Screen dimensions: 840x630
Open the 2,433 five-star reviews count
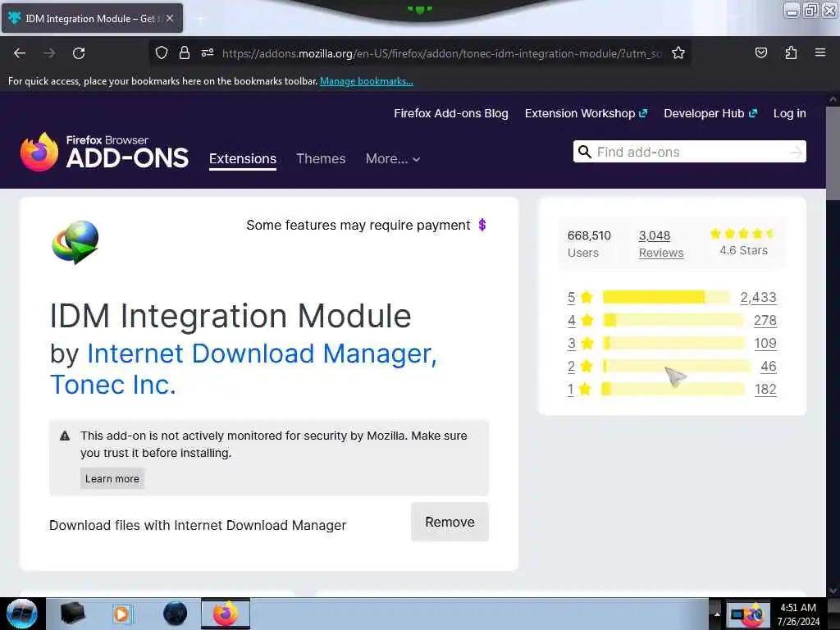pyautogui.click(x=758, y=297)
